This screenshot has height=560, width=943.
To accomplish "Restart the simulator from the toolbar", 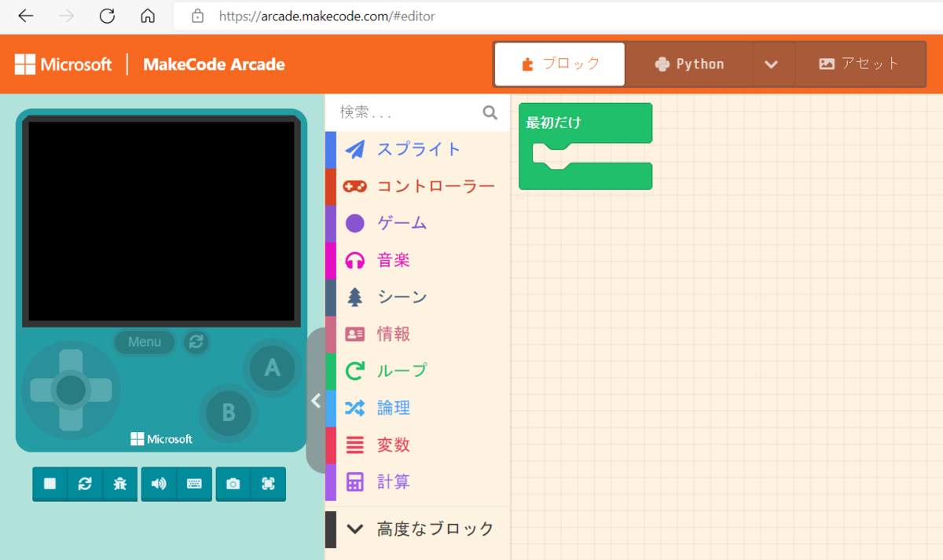I will [85, 484].
